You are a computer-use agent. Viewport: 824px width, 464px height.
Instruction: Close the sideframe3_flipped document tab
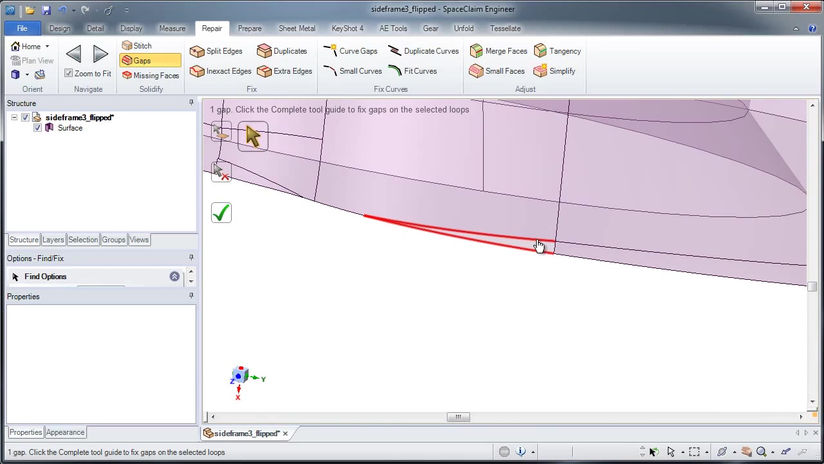(285, 434)
